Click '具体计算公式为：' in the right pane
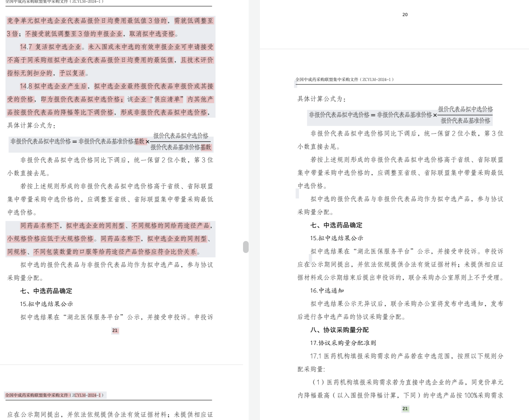529x420 pixels. click(322, 99)
